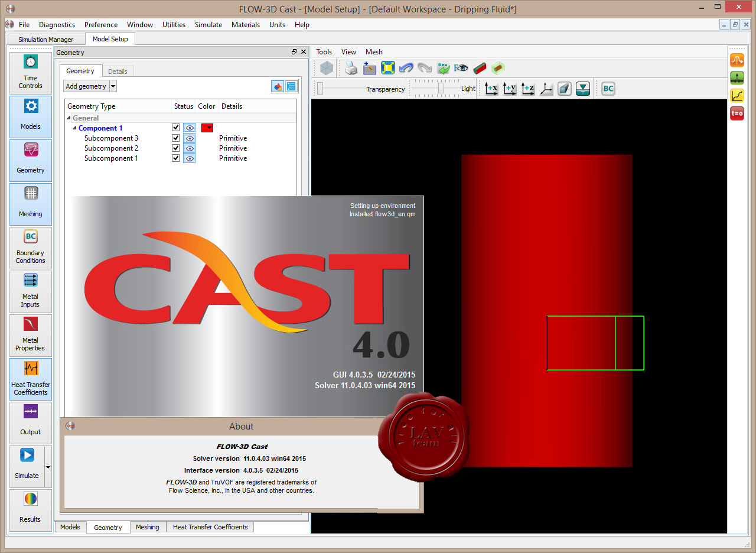
Task: Toggle the shapes view mode button
Action: point(278,86)
